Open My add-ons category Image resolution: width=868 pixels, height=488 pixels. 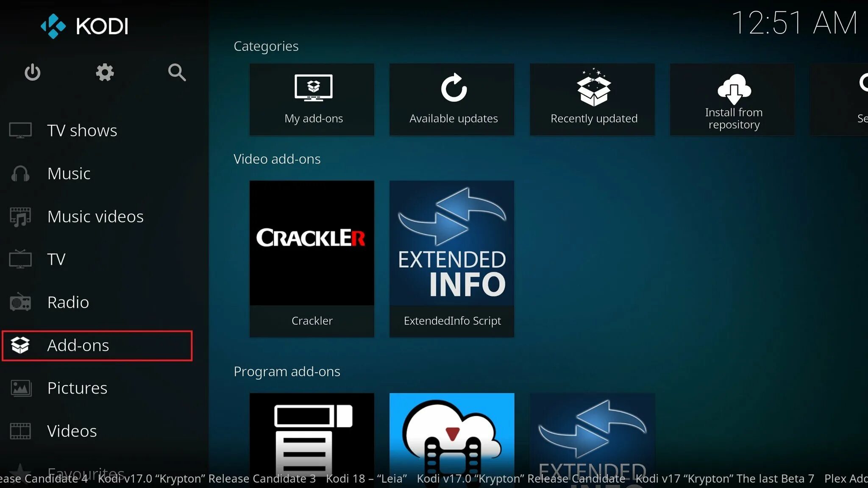coord(312,100)
